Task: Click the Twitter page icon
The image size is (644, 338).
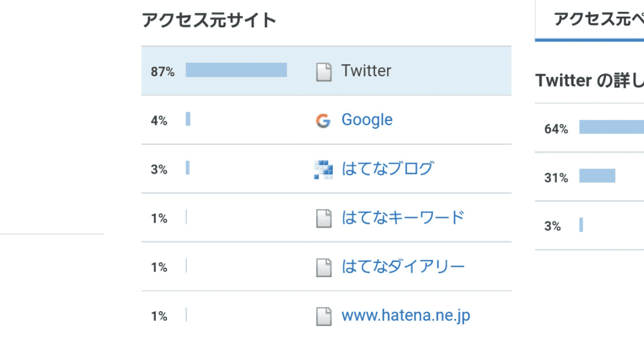Action: pyautogui.click(x=323, y=71)
